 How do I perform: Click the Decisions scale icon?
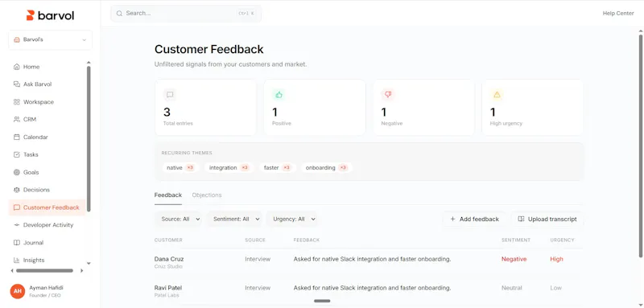[x=16, y=190]
